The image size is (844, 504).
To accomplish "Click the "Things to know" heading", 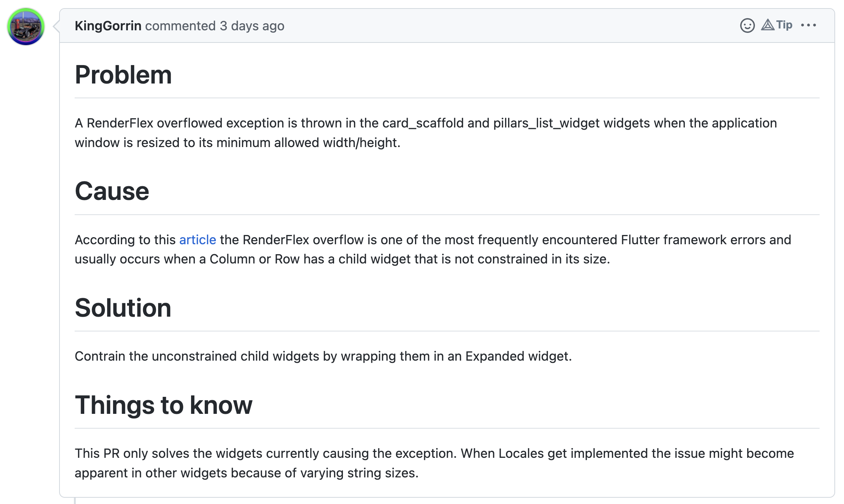I will point(163,405).
